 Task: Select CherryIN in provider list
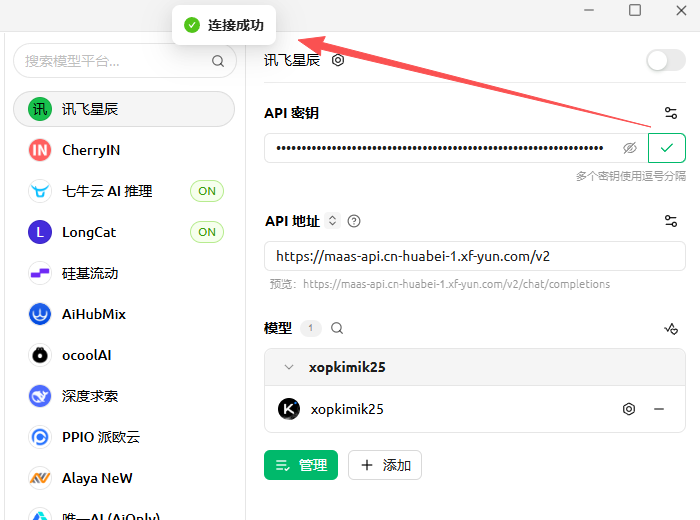tap(90, 150)
